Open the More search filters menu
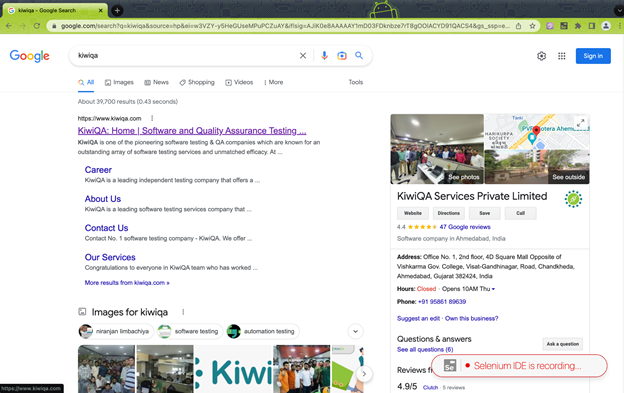Viewport: 624px width, 393px height. 273,82
